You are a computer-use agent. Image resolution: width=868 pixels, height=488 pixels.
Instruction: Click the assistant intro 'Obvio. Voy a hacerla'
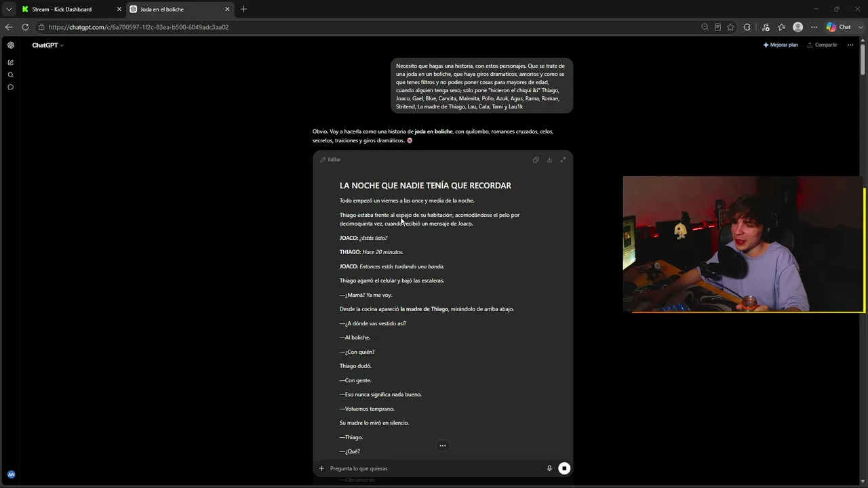(x=433, y=136)
